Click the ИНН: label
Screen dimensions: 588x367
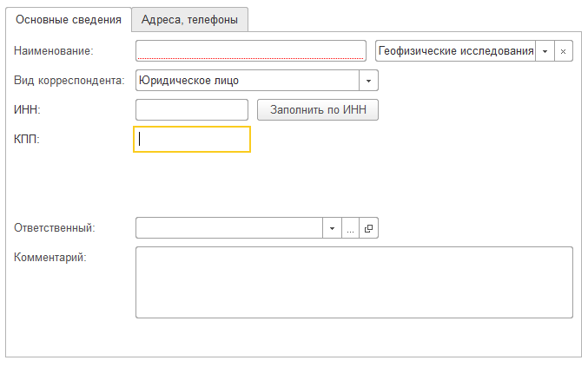tap(27, 109)
